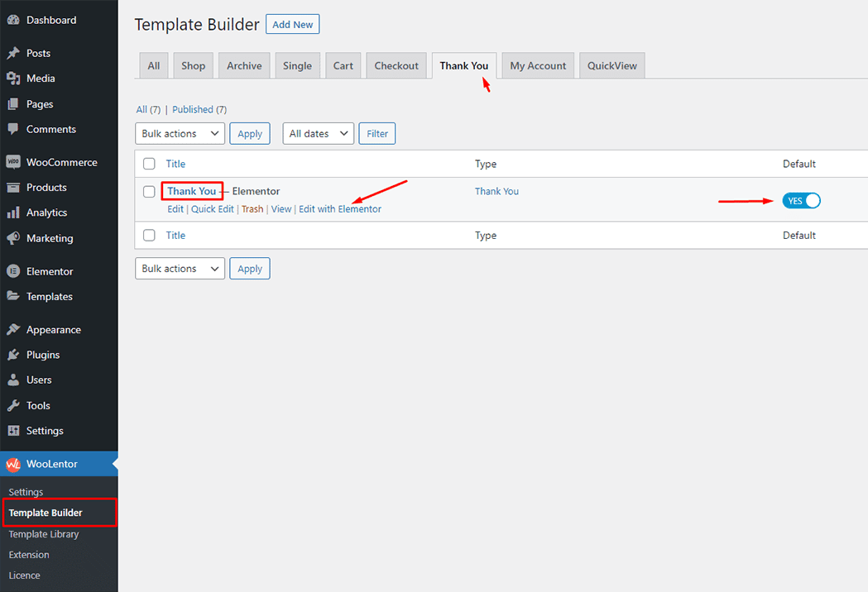Tick the checkbox for Thank You row
The width and height of the screenshot is (868, 592).
[x=149, y=192]
